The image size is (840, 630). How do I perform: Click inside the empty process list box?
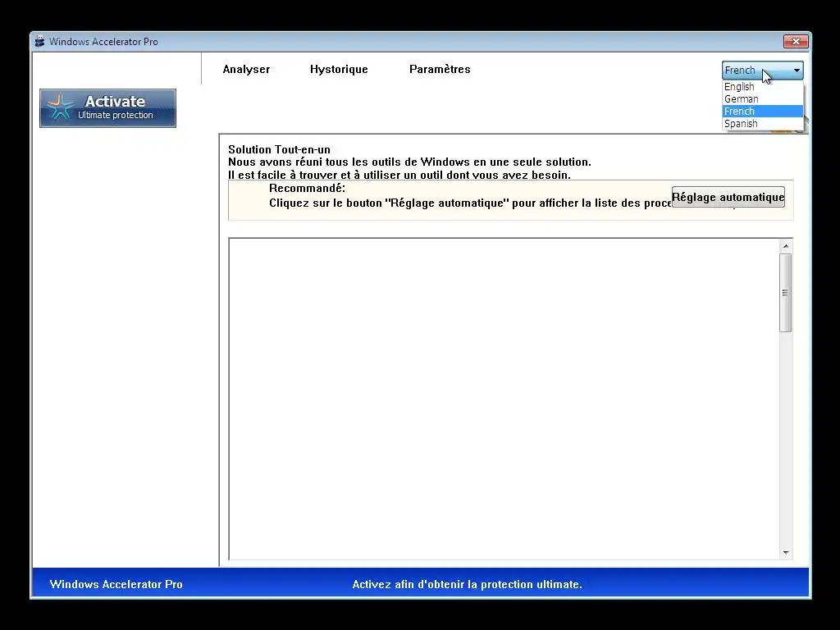click(504, 399)
